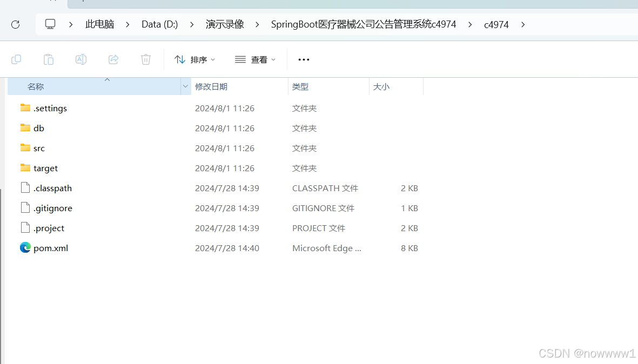Image resolution: width=638 pixels, height=364 pixels.
Task: Click the Share icon in the toolbar
Action: (x=113, y=59)
